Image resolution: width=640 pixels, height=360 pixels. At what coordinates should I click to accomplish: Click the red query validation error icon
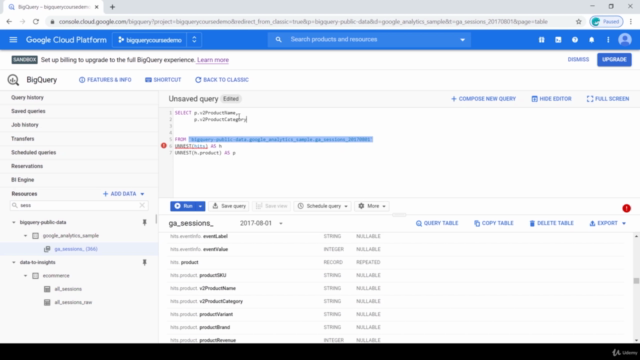tap(626, 208)
